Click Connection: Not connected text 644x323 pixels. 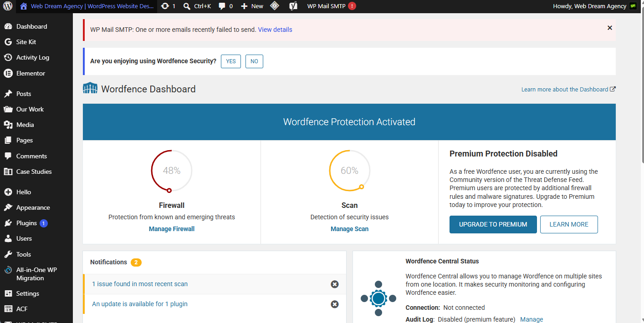445,308
